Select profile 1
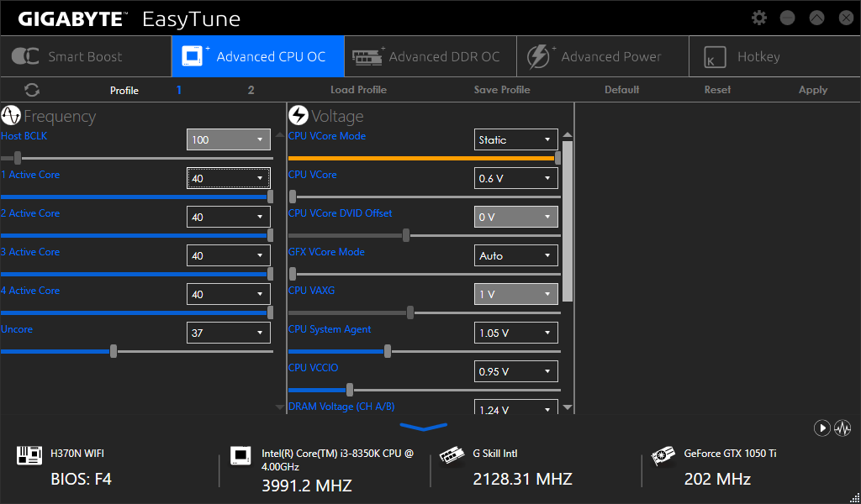 tap(179, 90)
